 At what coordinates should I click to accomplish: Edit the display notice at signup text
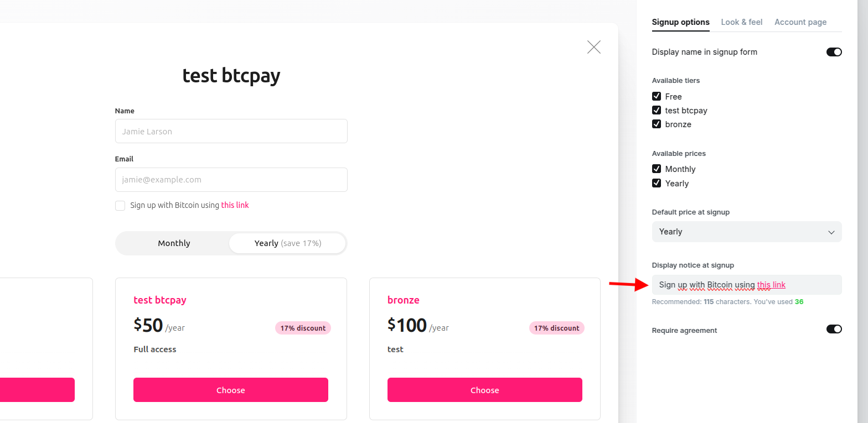coord(746,284)
